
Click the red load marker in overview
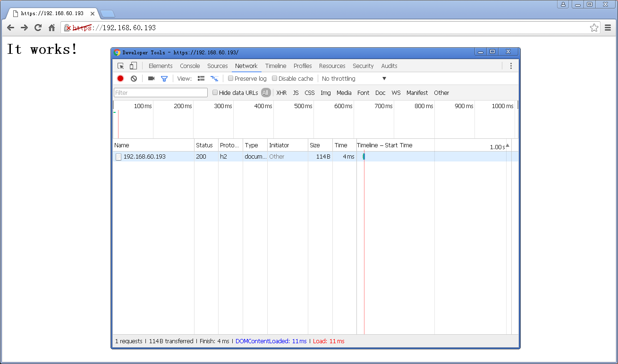tap(118, 124)
